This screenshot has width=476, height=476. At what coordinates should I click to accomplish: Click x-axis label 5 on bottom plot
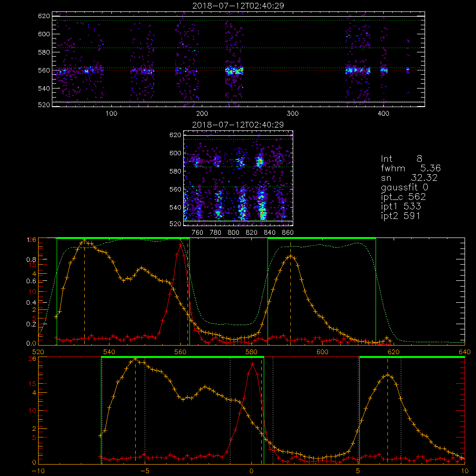[358, 471]
